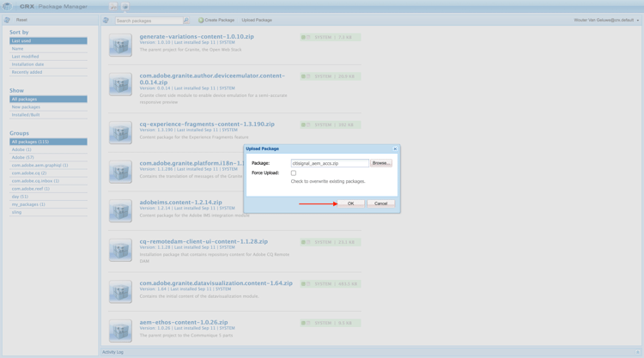Select group com.adobe.cq (2)
The height and width of the screenshot is (358, 644).
coord(48,173)
